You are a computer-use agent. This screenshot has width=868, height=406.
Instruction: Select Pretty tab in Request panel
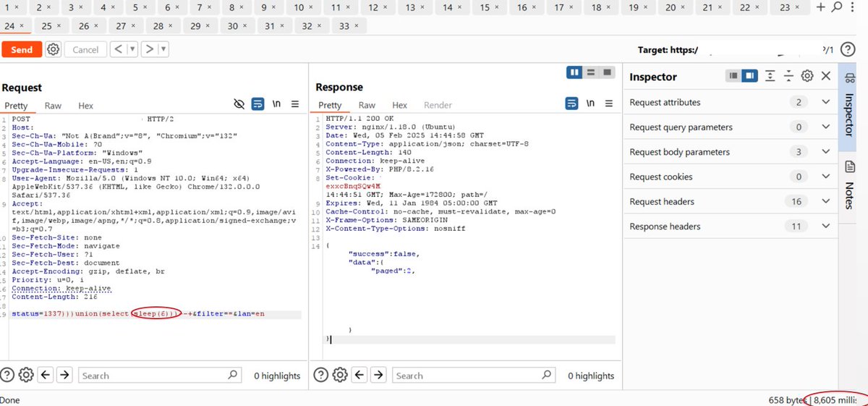point(16,106)
